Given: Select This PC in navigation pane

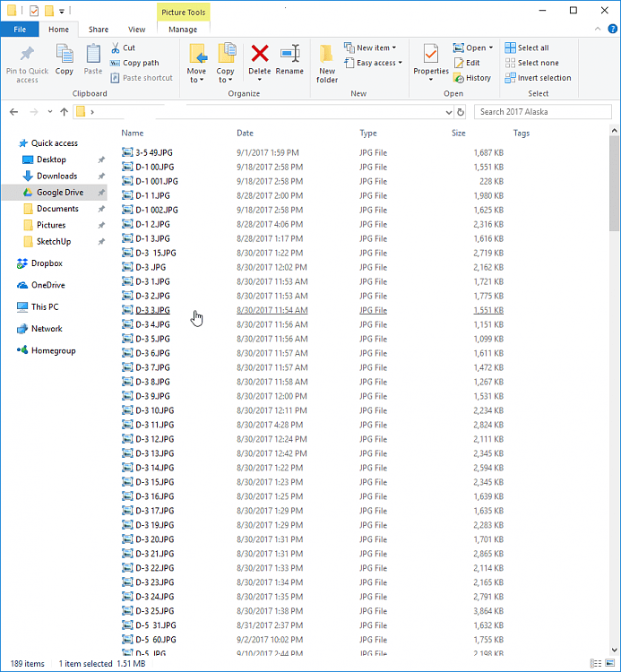Looking at the screenshot, I should 38,306.
